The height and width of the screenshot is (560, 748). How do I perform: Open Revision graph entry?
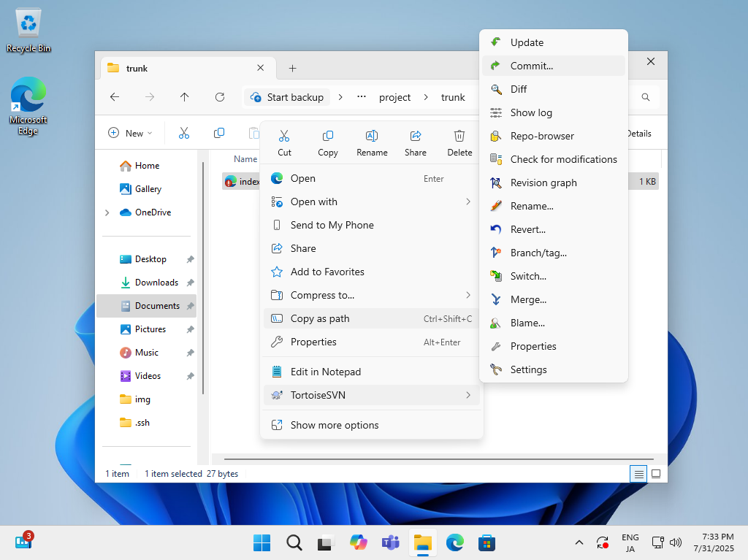tap(554, 183)
